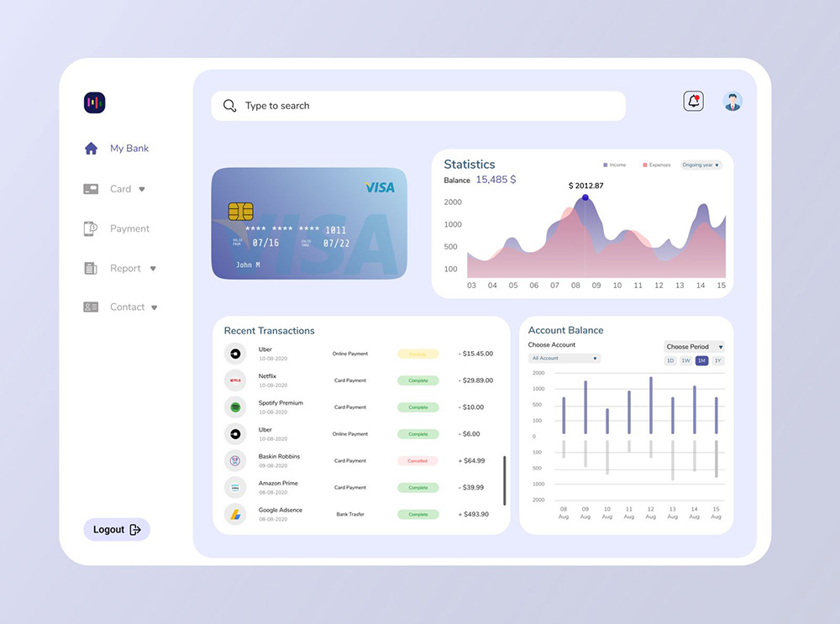Open the user profile avatar

click(732, 102)
